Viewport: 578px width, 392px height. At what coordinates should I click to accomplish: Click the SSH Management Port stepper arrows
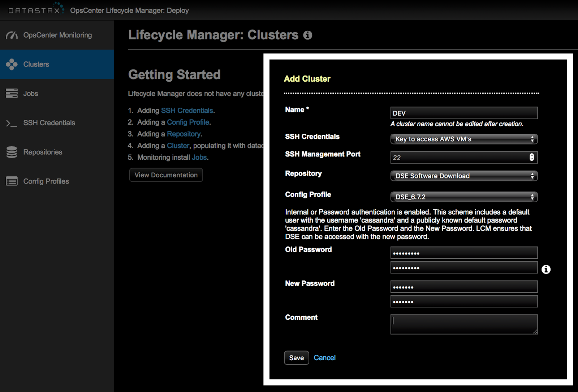tap(531, 157)
